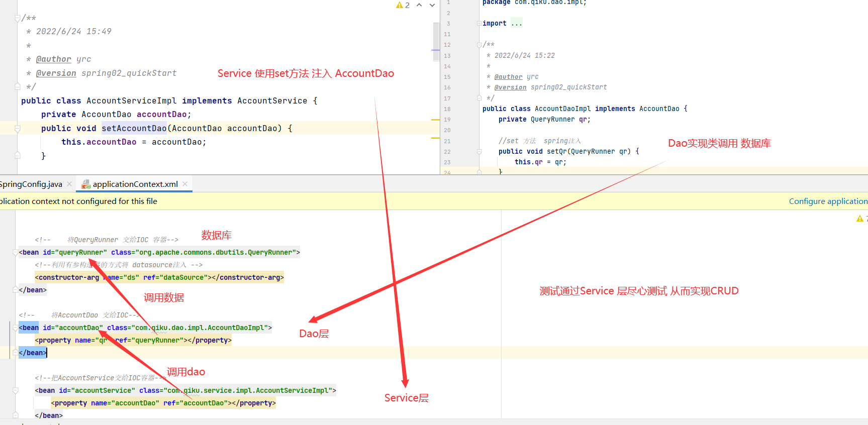Go to previous highlighted error arrow
The width and height of the screenshot is (868, 425).
(419, 5)
